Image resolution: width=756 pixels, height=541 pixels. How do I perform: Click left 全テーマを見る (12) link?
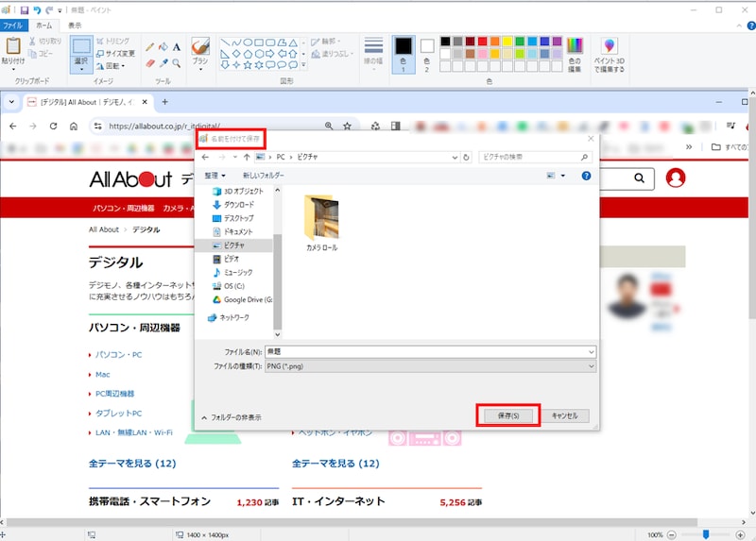point(132,464)
